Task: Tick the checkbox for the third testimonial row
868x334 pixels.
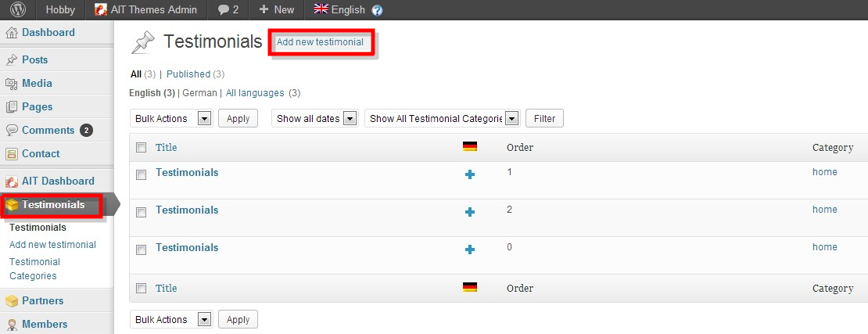Action: (x=142, y=250)
